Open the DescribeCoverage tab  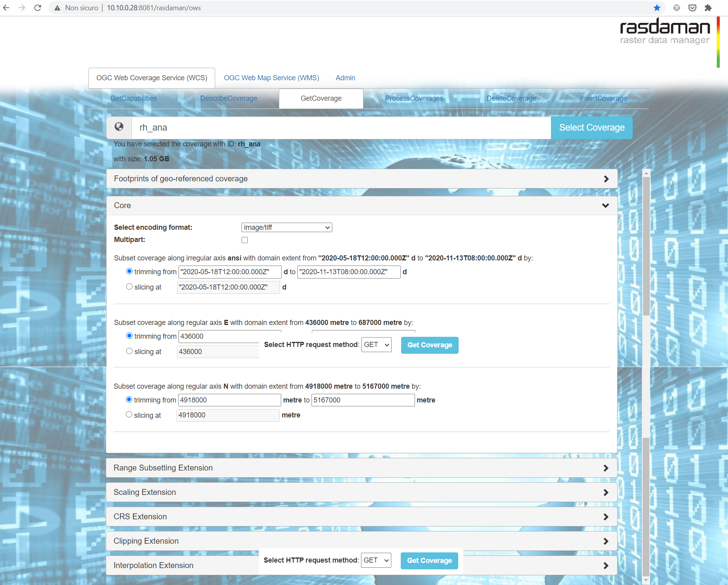[229, 98]
